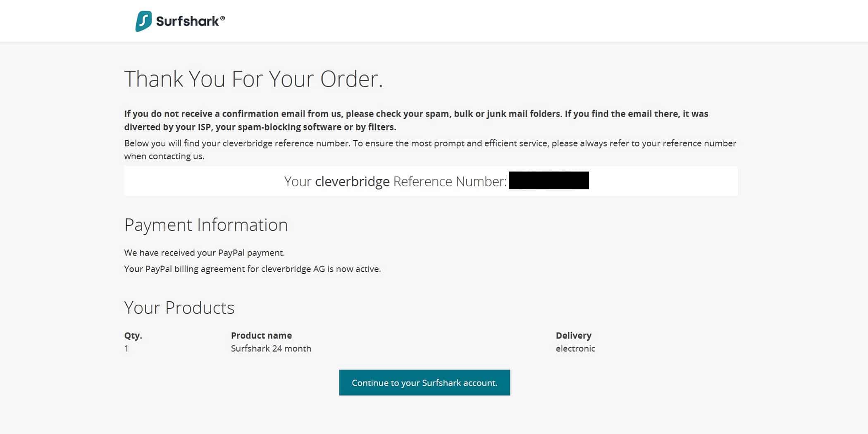This screenshot has height=434, width=868.
Task: Click the 'Qty.' column header
Action: (133, 336)
